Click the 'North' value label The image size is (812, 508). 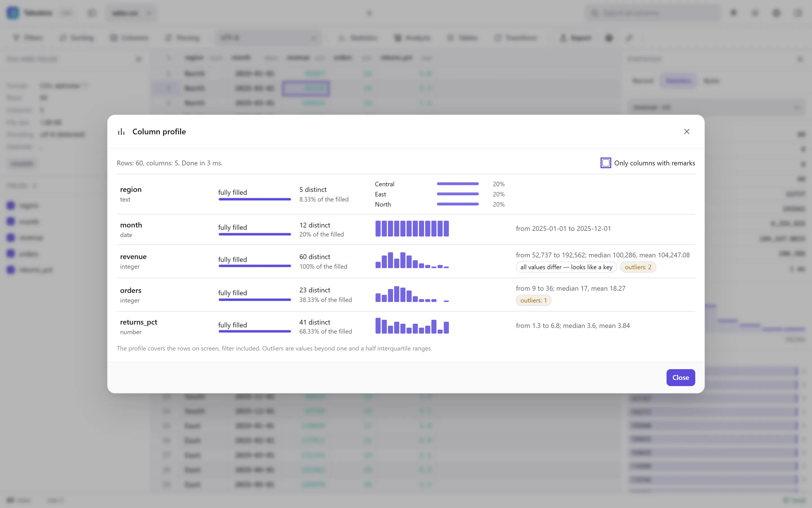383,204
